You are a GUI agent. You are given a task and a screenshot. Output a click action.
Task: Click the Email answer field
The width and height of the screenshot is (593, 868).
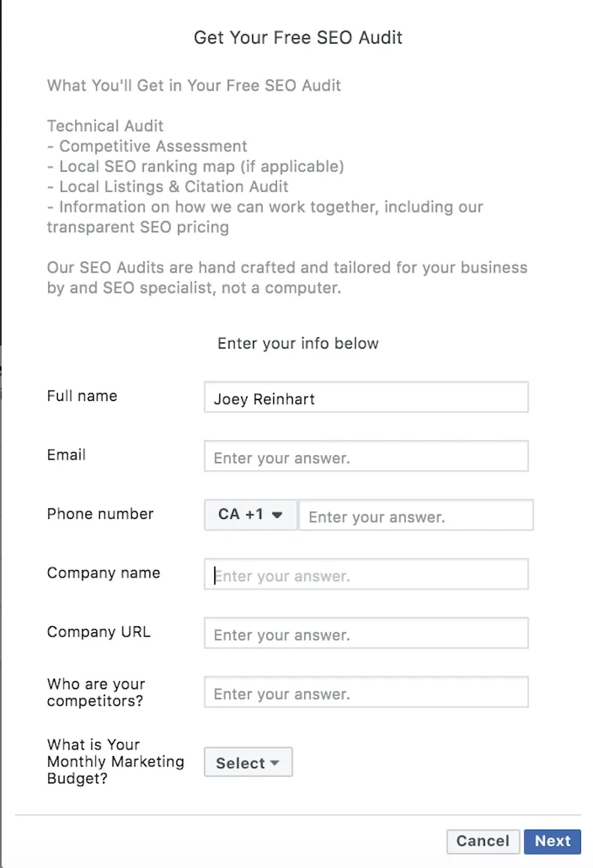[x=366, y=456]
